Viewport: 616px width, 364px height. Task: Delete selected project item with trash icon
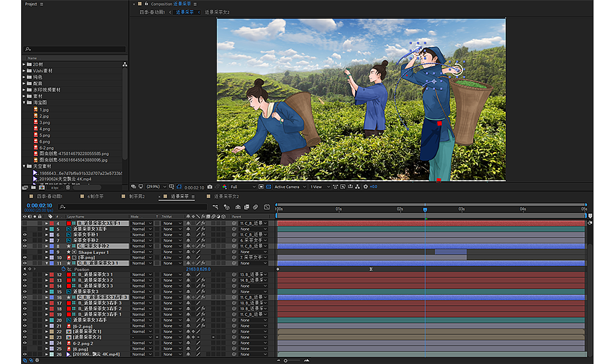(68, 187)
